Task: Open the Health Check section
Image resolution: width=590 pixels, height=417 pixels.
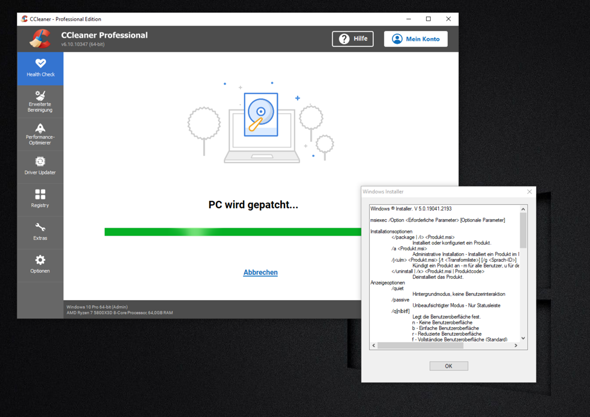Action: coord(40,68)
